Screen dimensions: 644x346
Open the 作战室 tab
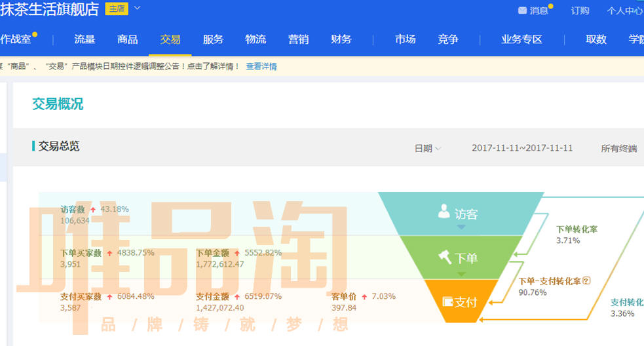coord(16,39)
